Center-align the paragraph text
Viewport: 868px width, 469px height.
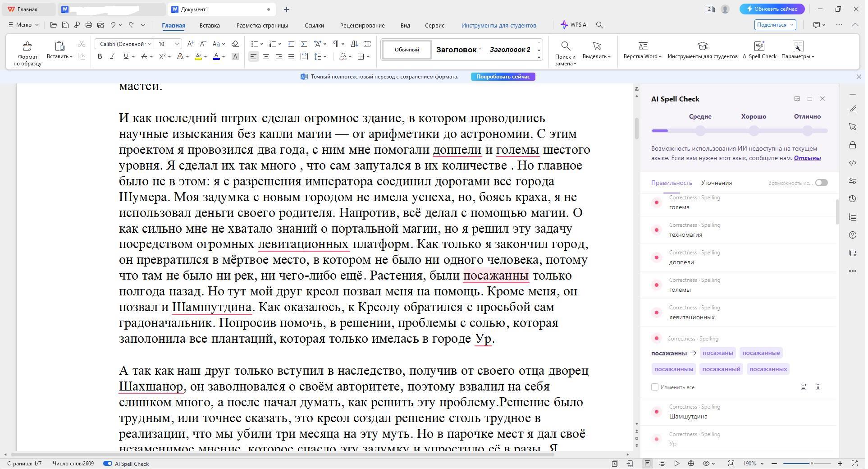pyautogui.click(x=266, y=56)
